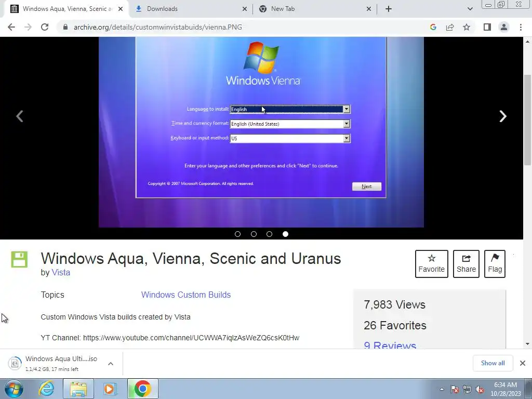Open Chrome three-dot menu
Viewport: 532px width, 399px height.
pos(521,27)
